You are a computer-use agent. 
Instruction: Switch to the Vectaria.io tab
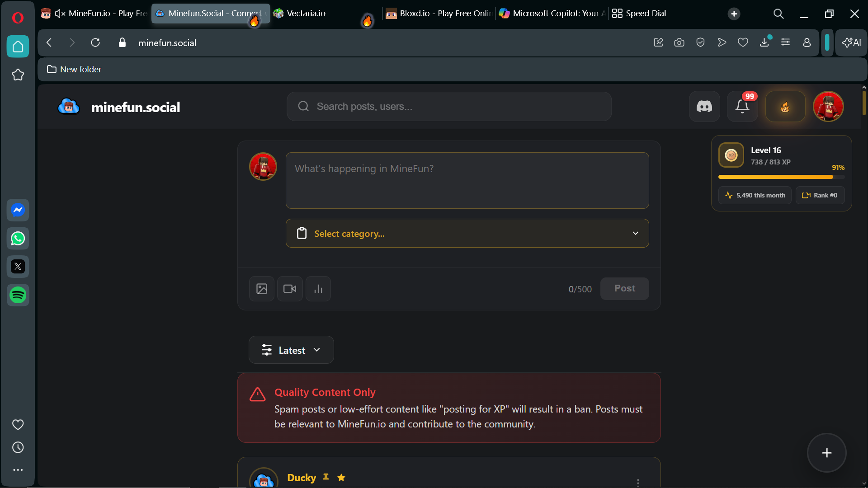306,14
